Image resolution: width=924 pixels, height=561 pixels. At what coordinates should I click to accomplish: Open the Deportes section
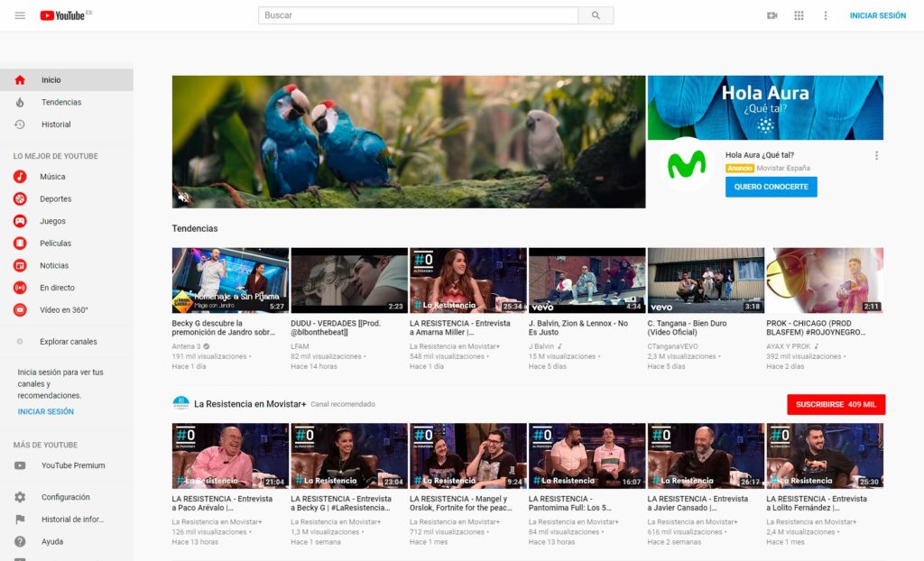coord(63,198)
